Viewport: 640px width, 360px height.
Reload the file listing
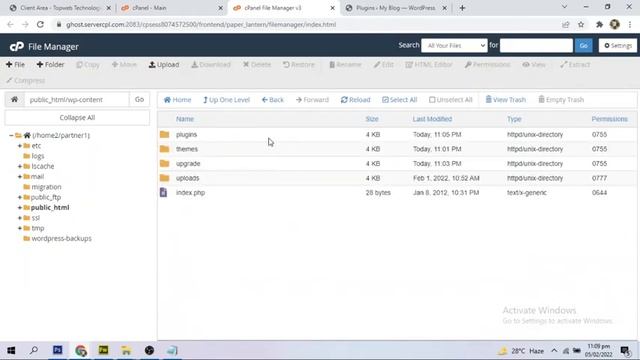pyautogui.click(x=356, y=100)
